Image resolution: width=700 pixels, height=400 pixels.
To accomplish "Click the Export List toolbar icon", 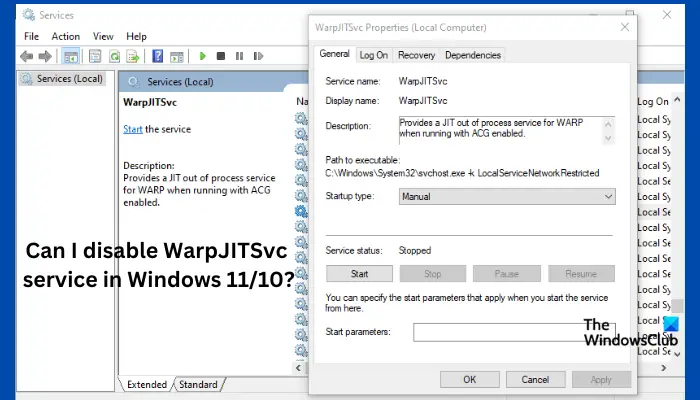I will (133, 56).
